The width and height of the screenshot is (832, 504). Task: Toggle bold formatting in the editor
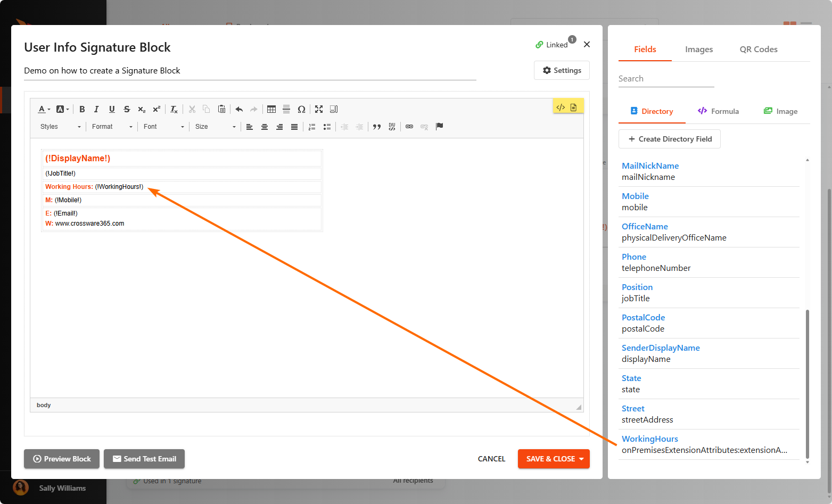(82, 109)
